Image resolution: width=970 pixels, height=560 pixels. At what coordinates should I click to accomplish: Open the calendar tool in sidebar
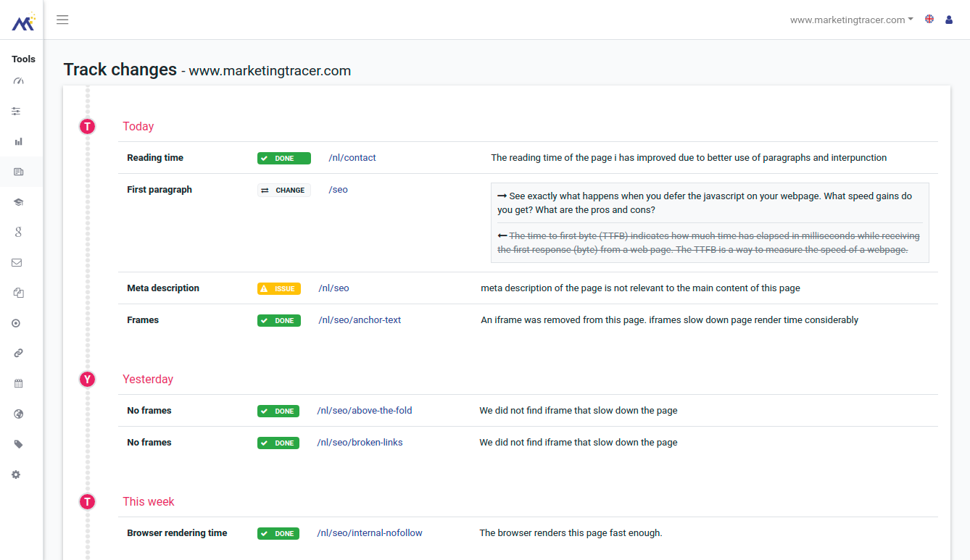coord(18,384)
